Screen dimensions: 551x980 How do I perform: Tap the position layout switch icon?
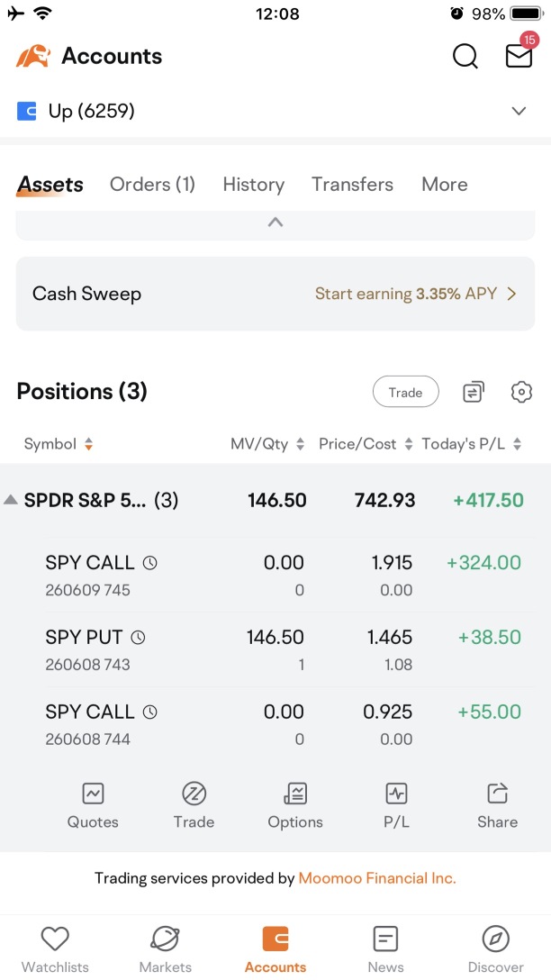click(474, 392)
